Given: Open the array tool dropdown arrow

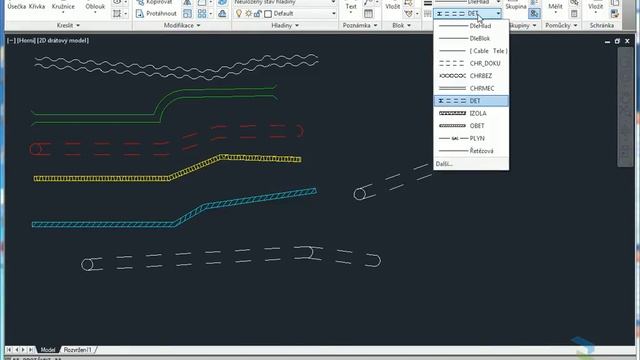Looking at the screenshot, I should click(211, 14).
